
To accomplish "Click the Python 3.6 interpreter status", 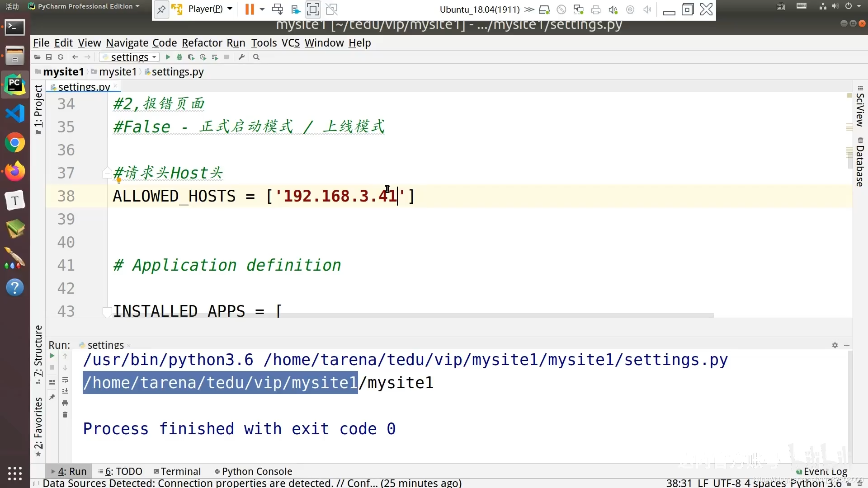I will pos(816,483).
